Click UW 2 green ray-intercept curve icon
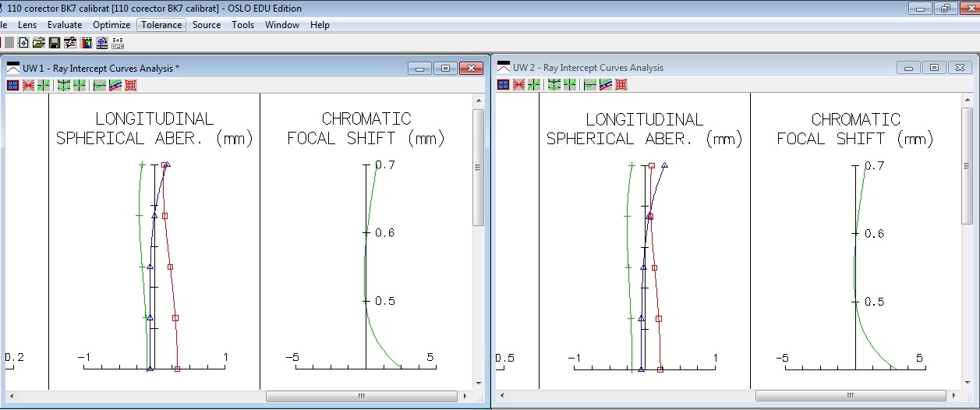The height and width of the screenshot is (410, 980). click(x=534, y=85)
